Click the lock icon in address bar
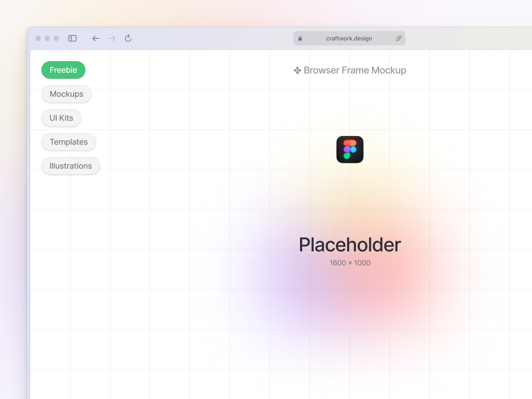Image resolution: width=532 pixels, height=399 pixels. 300,38
